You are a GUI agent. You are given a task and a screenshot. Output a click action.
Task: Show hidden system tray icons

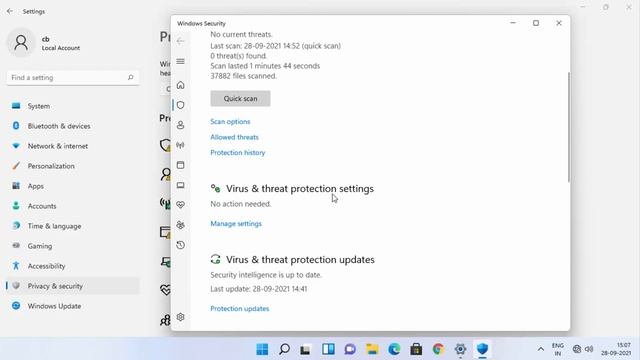540,349
